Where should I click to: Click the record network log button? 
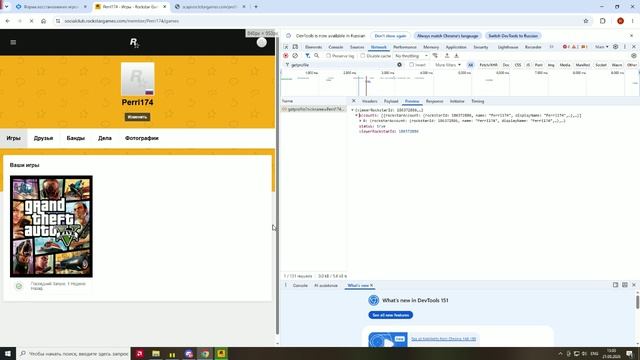286,56
